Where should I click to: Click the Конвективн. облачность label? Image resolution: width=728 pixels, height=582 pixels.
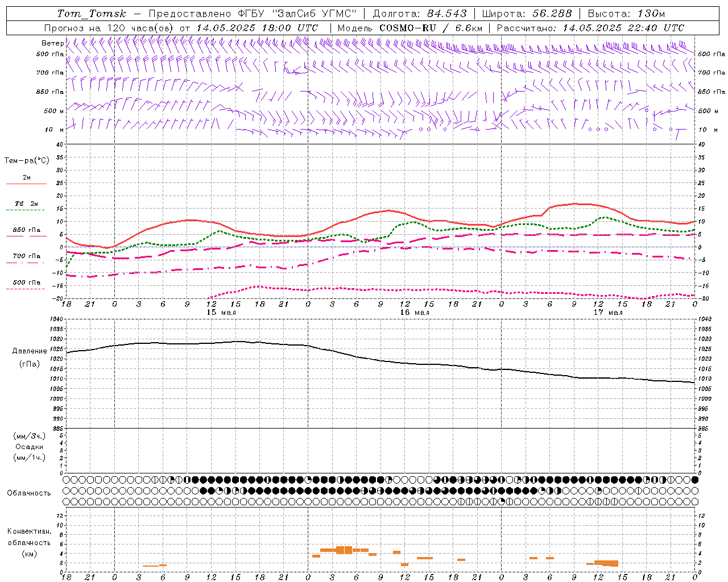pyautogui.click(x=30, y=537)
